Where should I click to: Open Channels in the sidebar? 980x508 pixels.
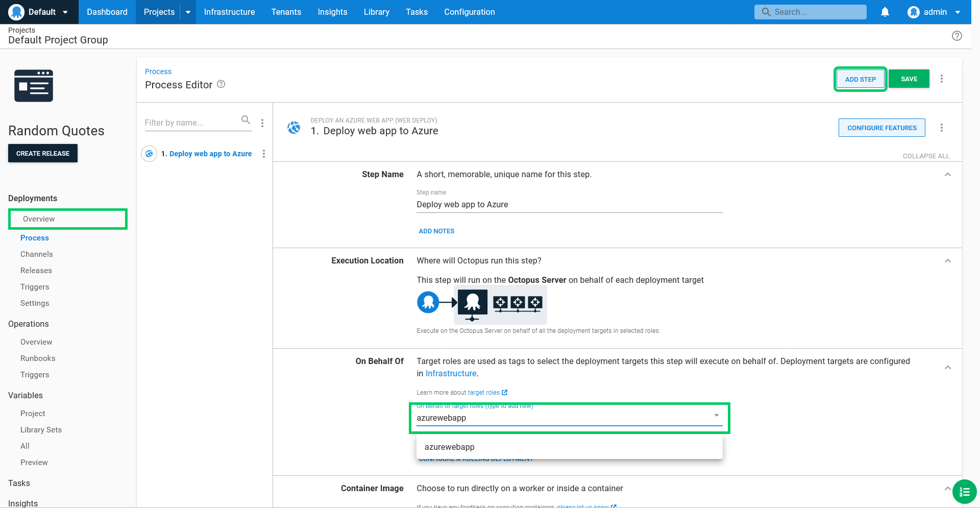(x=37, y=254)
